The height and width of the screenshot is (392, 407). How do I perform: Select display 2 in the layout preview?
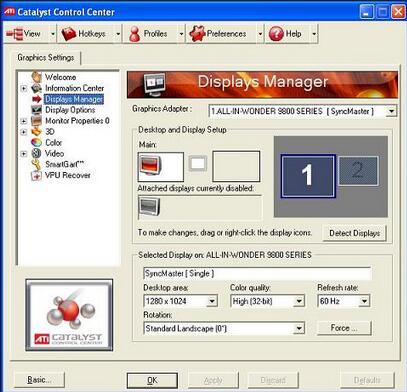(358, 171)
